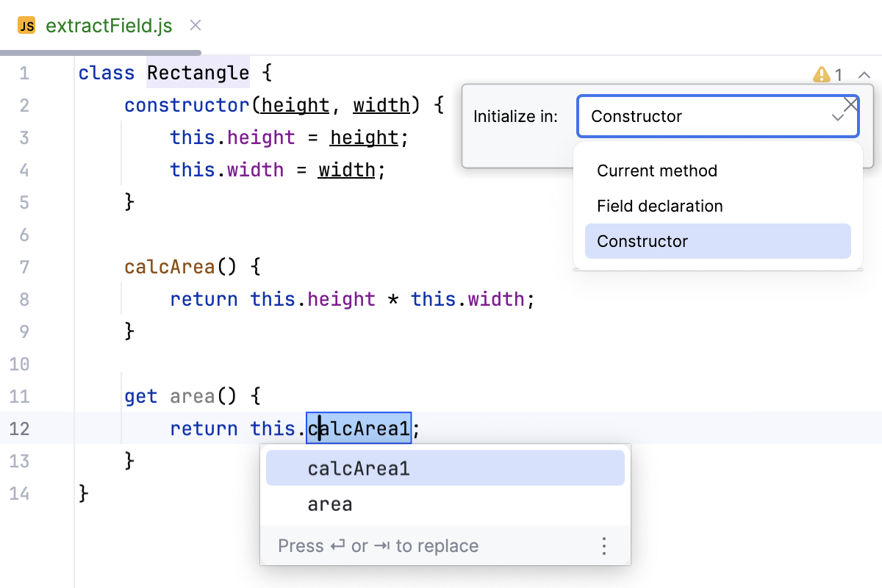
Task: Click the area getter name
Action: click(193, 396)
